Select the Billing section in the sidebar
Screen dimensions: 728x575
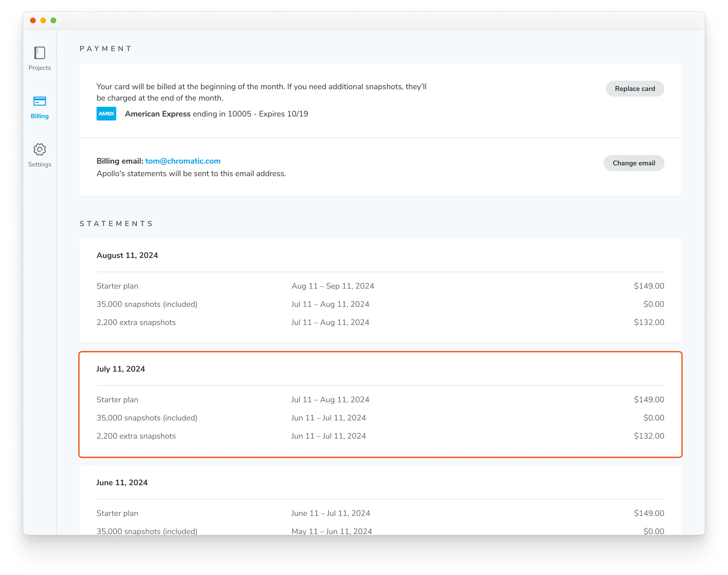tap(39, 108)
